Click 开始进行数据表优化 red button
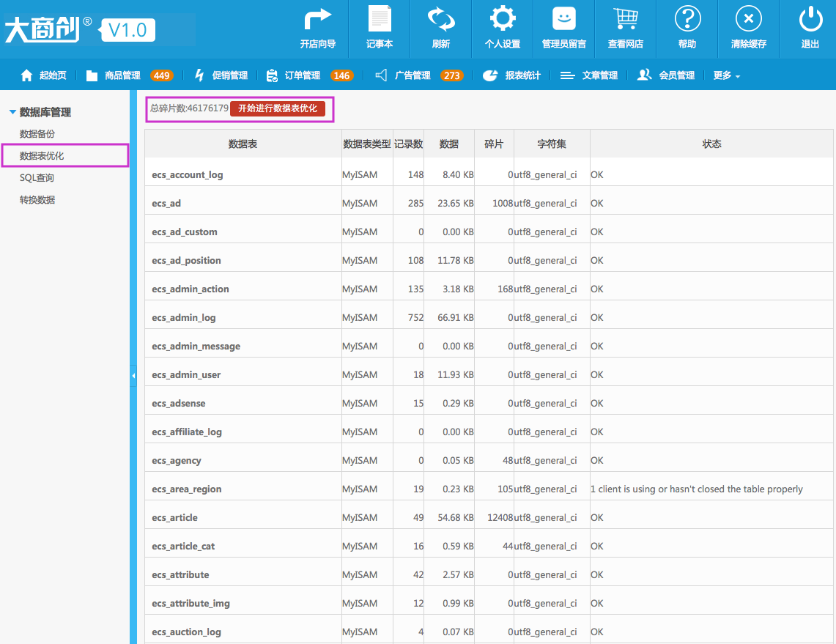The width and height of the screenshot is (836, 644). (278, 108)
